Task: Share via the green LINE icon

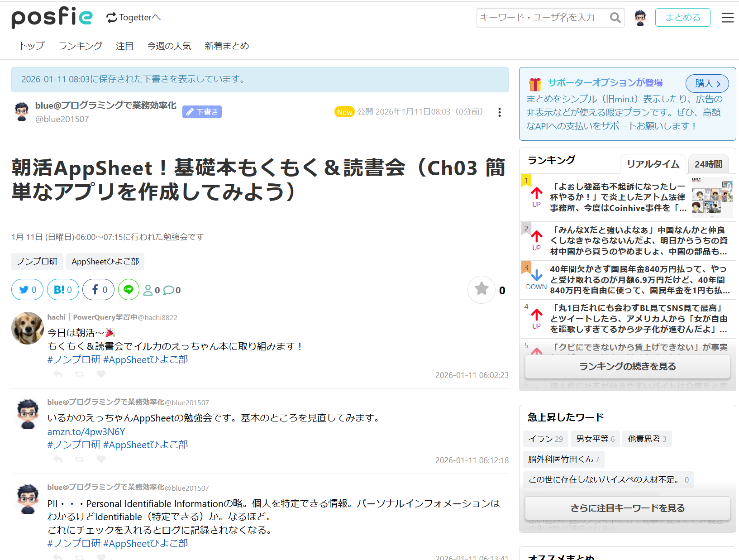Action: coord(129,290)
